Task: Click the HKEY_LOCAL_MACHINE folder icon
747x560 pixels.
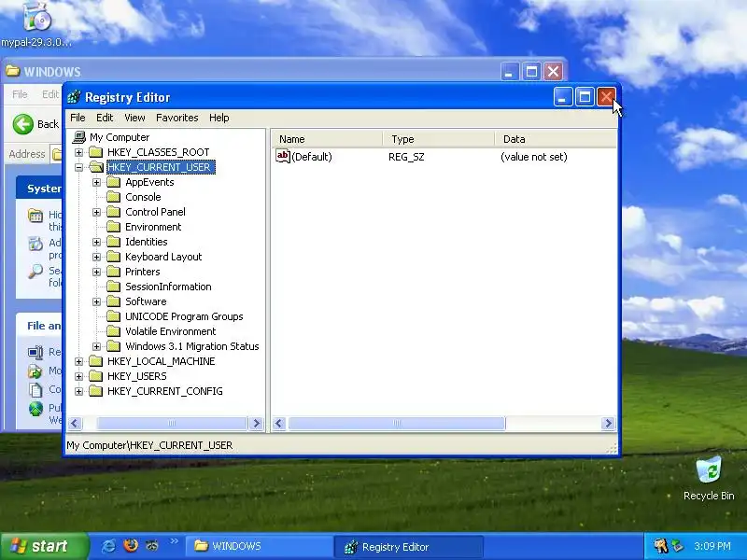Action: [96, 361]
